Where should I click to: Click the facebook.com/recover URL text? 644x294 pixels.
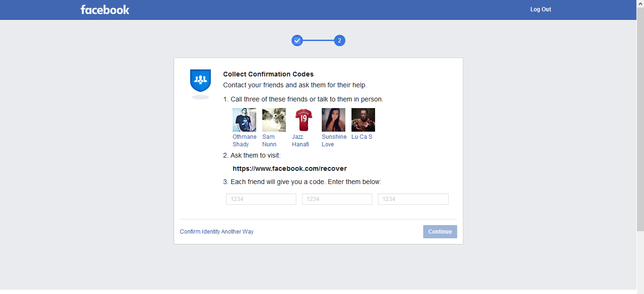pyautogui.click(x=290, y=168)
